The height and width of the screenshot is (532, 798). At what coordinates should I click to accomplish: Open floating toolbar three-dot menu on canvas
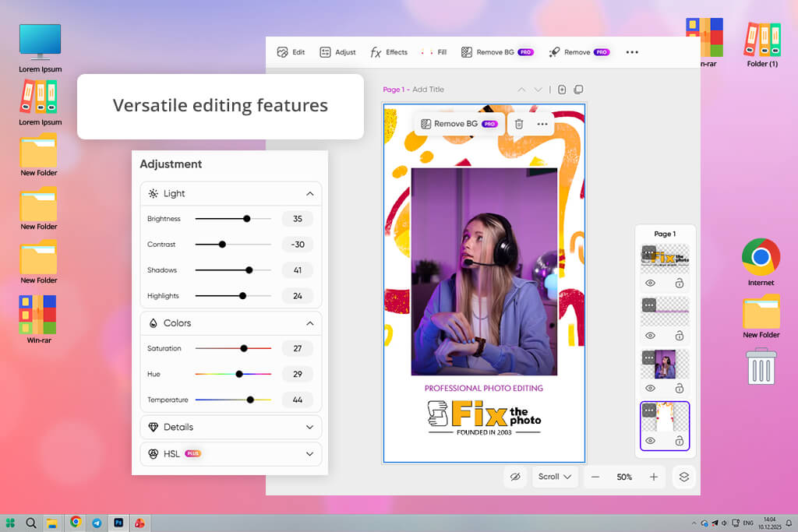tap(542, 124)
